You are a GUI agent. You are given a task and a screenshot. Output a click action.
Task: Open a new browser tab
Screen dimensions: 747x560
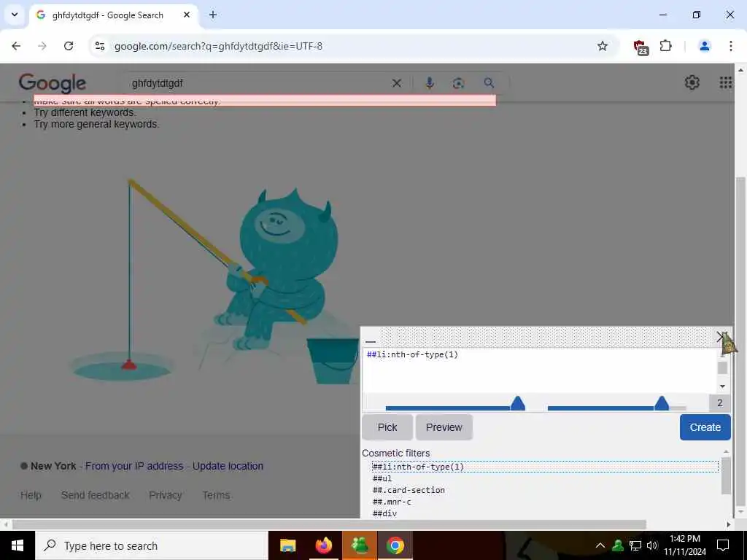(x=213, y=15)
